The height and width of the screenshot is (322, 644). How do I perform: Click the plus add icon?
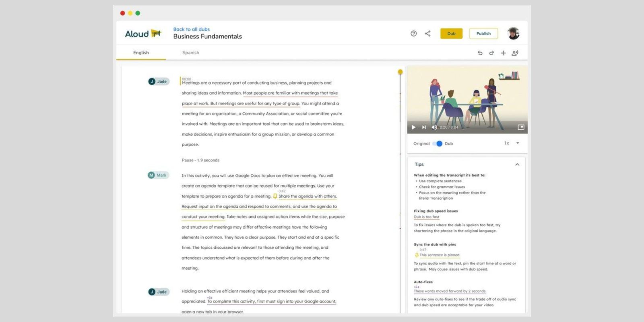coord(503,53)
